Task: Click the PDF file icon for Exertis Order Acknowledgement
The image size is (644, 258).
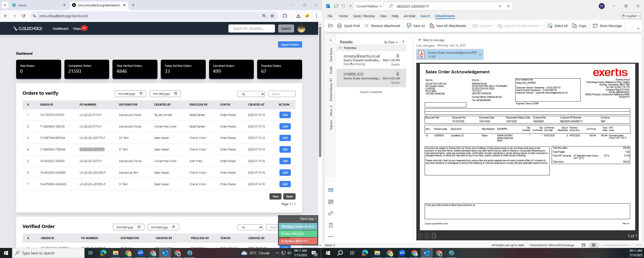Action: pos(422,54)
